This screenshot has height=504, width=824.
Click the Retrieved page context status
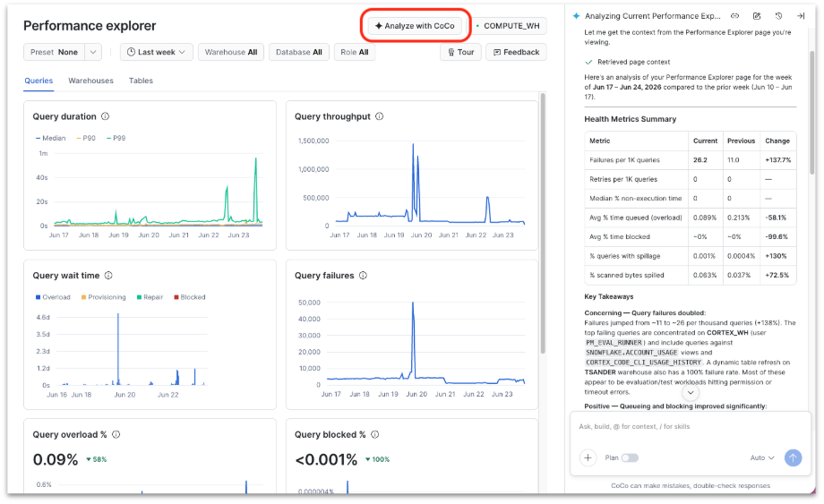(x=628, y=62)
